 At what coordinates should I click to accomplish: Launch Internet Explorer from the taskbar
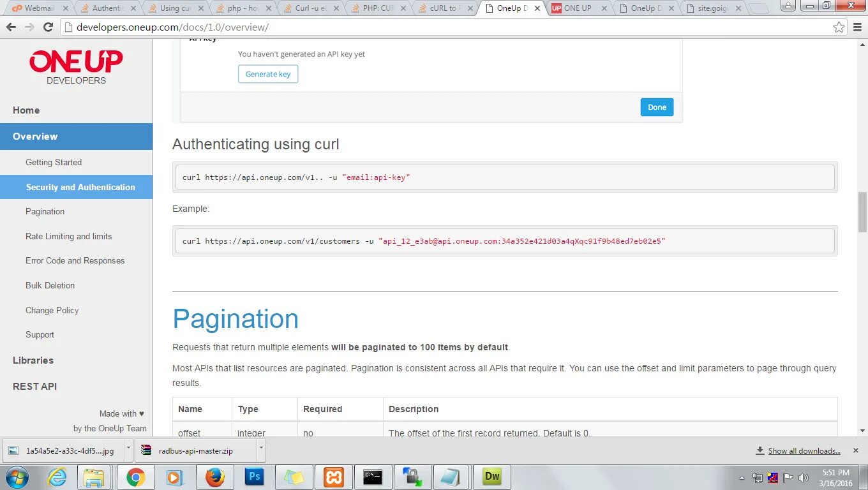[57, 477]
